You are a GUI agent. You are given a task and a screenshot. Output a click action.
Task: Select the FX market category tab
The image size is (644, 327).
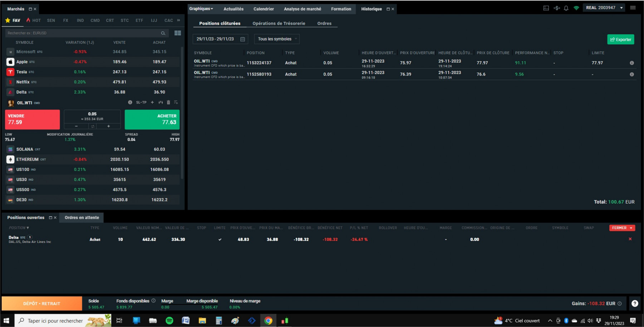click(x=65, y=20)
